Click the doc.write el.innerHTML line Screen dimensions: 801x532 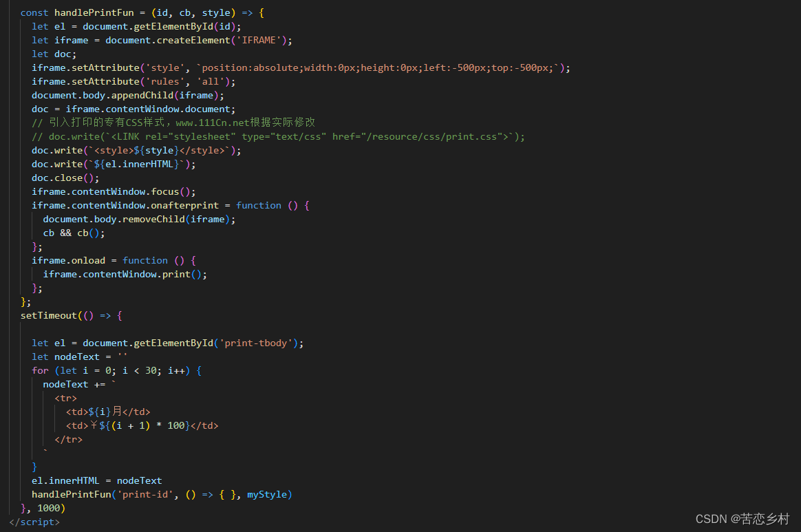pyautogui.click(x=114, y=164)
